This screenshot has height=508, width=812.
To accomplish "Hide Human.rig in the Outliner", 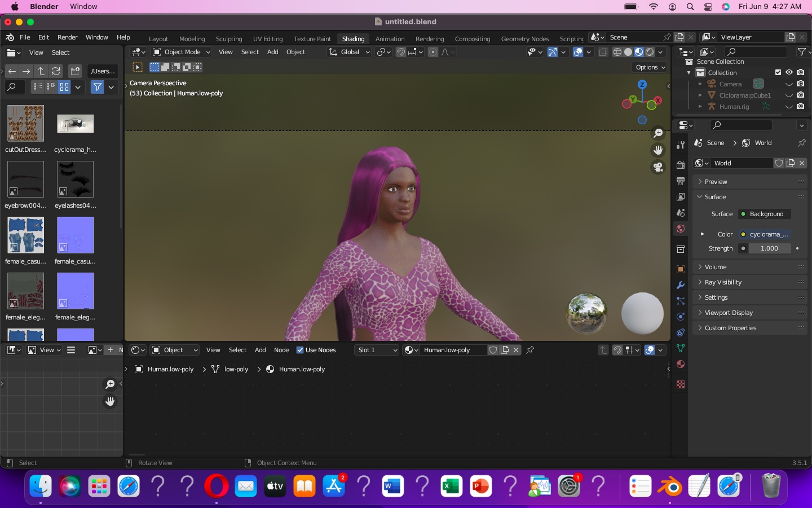I will point(789,107).
